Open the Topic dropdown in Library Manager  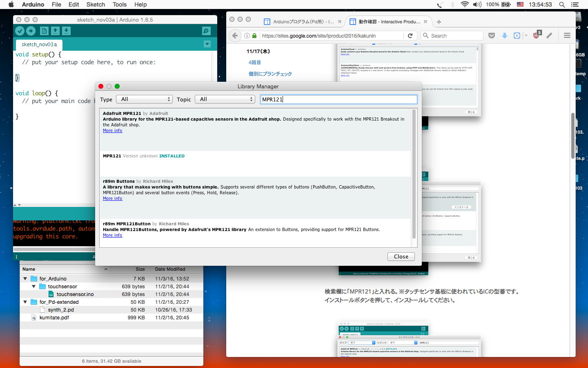pos(225,99)
